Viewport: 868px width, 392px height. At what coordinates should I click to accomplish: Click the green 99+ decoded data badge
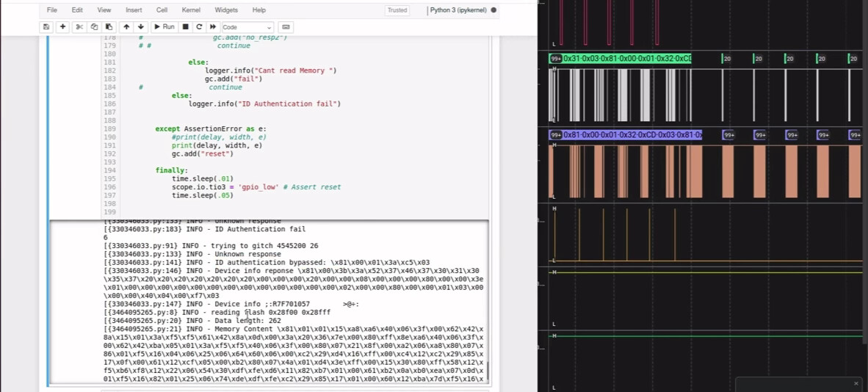click(556, 59)
